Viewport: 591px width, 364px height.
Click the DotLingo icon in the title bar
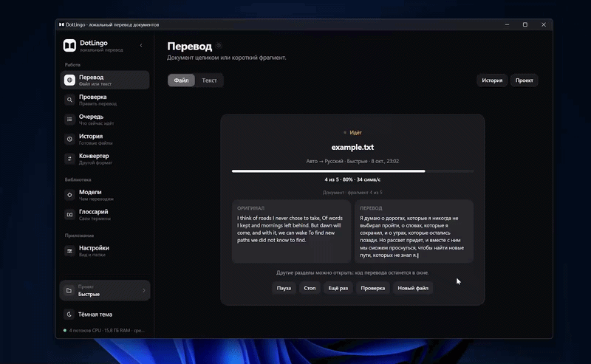coord(61,24)
